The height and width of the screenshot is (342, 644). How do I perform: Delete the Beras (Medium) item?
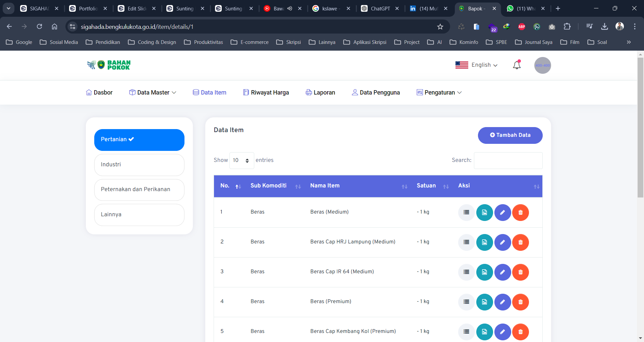pos(521,212)
